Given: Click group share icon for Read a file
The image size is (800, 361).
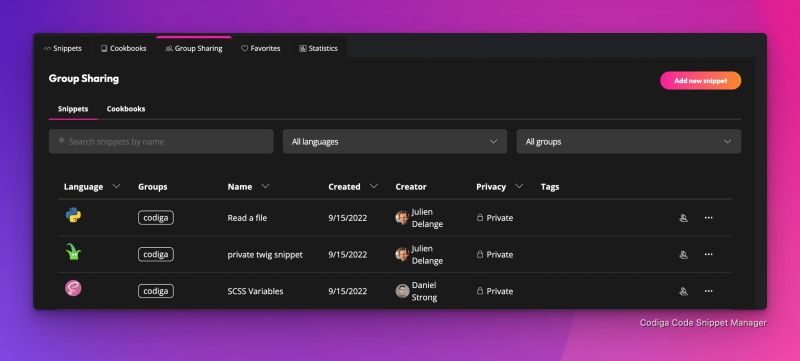Looking at the screenshot, I should tap(684, 218).
